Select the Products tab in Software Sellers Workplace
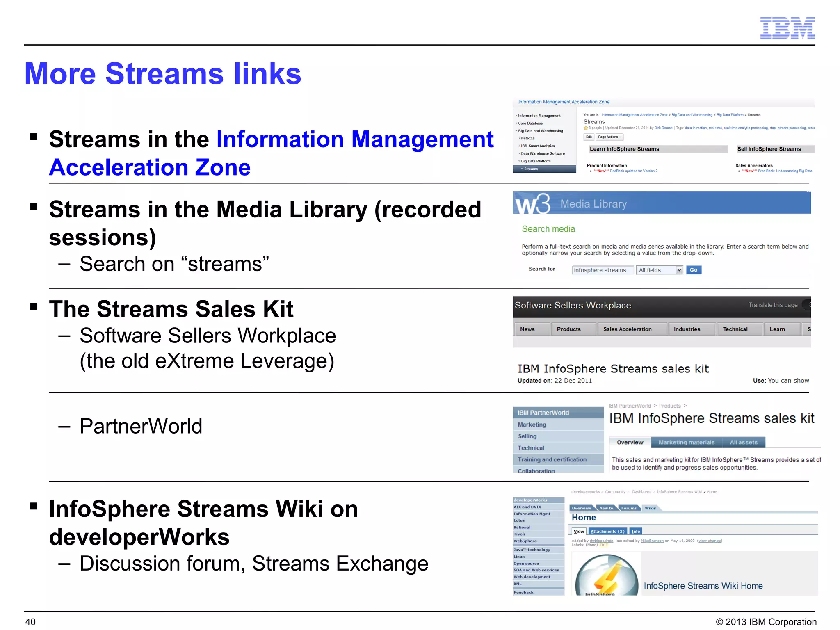 pyautogui.click(x=573, y=329)
